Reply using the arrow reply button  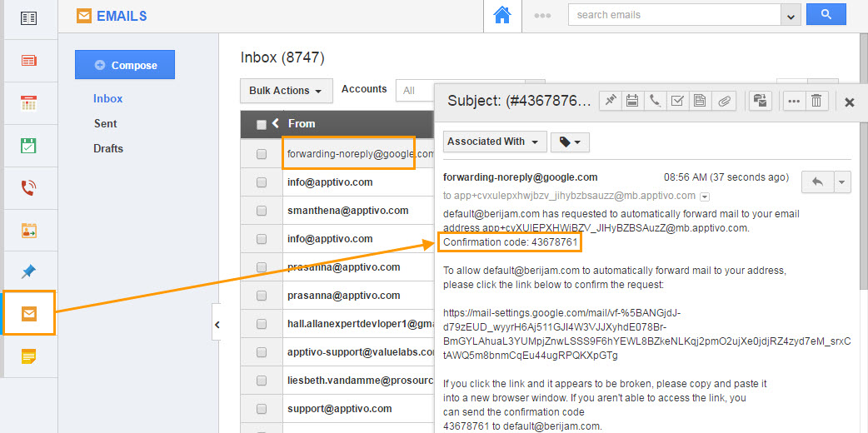(817, 182)
